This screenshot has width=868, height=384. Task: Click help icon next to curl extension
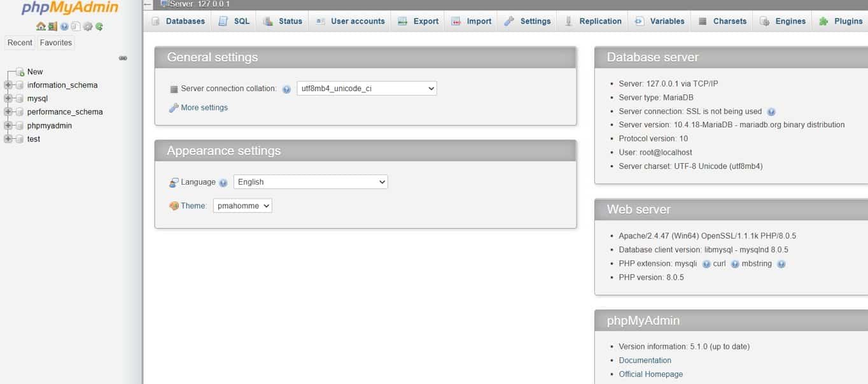click(x=735, y=264)
